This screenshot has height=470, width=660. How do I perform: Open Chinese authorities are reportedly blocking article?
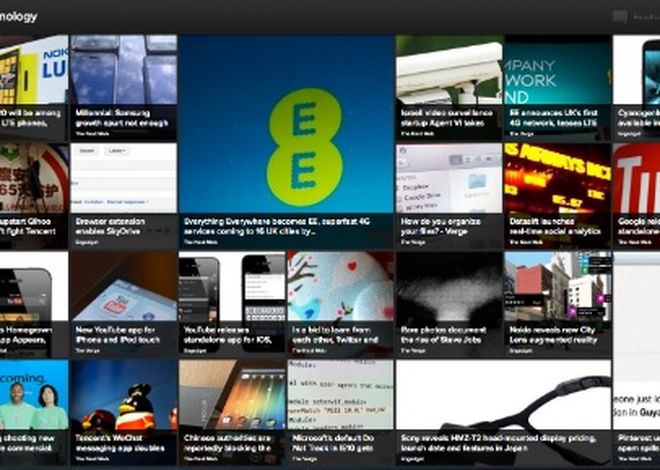pos(232,412)
